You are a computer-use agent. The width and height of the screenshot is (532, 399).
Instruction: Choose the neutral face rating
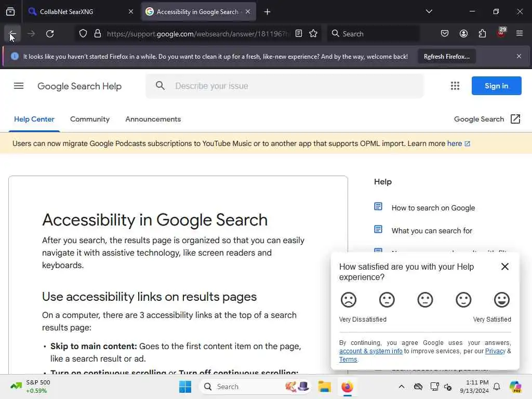point(425,300)
